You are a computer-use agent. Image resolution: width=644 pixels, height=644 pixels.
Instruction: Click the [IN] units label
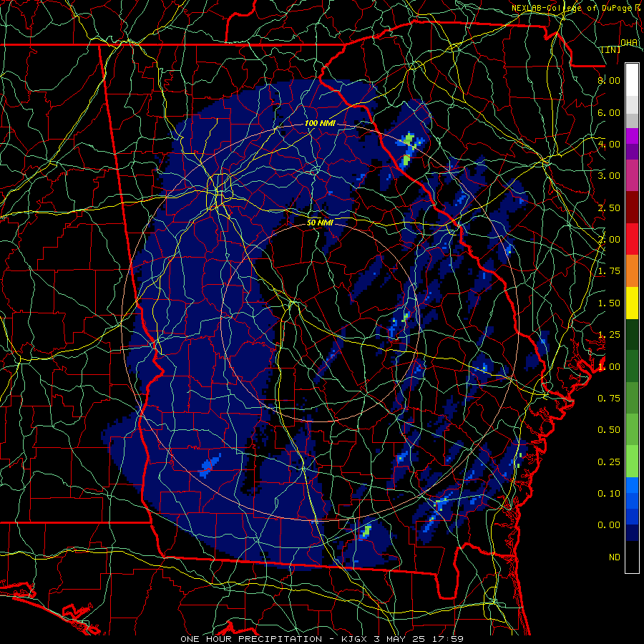pos(610,49)
